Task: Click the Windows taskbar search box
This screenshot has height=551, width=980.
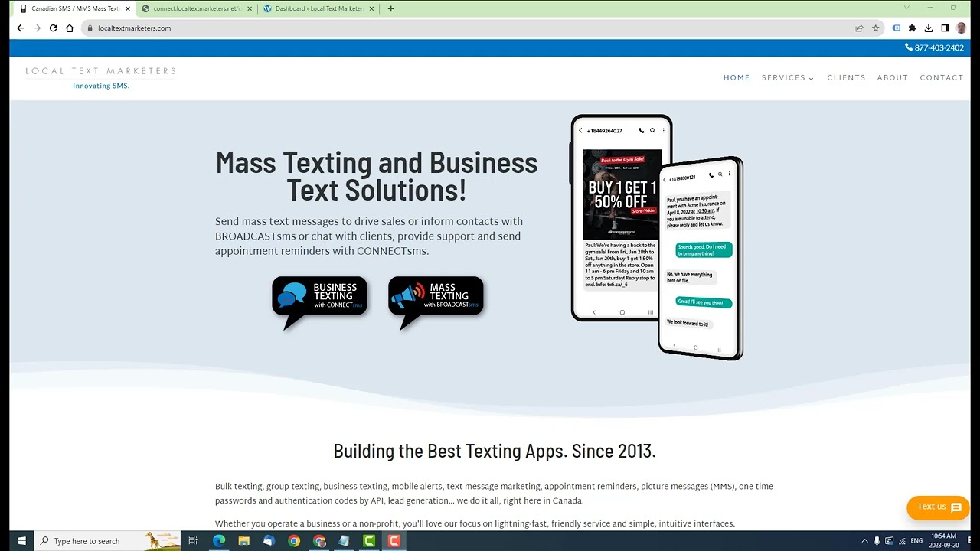Action: point(107,541)
